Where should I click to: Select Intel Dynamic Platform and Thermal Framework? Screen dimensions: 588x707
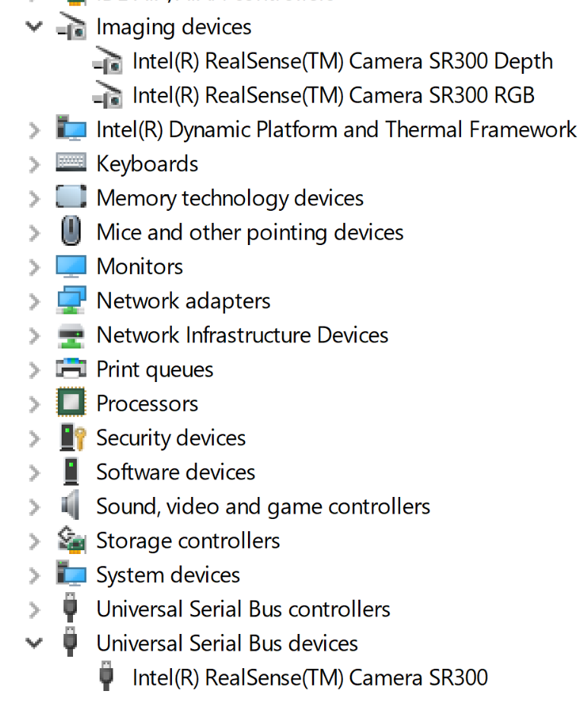tap(336, 130)
